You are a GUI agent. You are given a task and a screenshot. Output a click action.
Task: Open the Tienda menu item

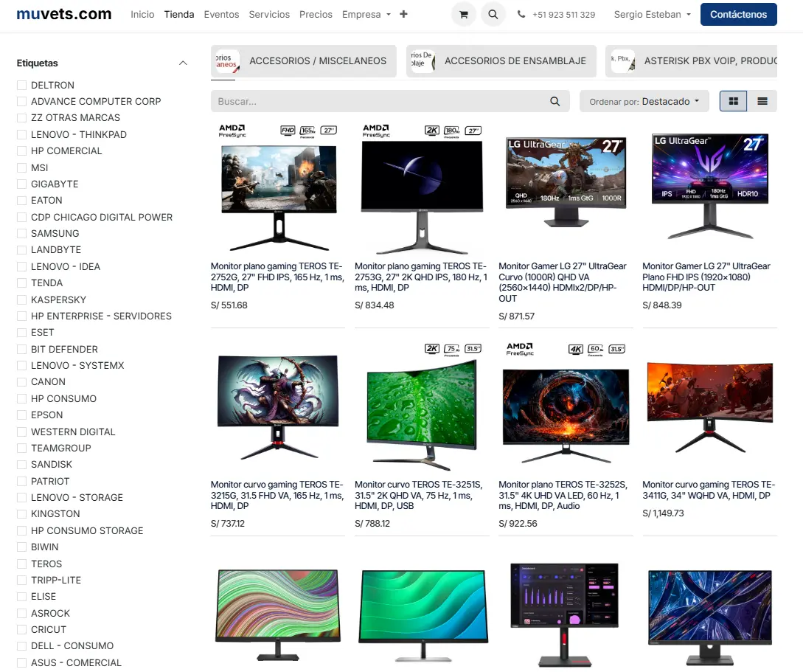[x=179, y=14]
